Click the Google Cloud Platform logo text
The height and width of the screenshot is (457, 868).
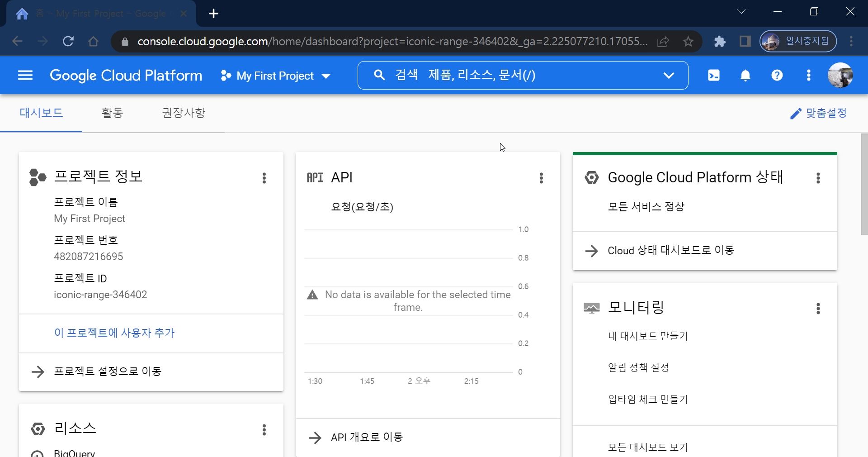coord(126,76)
